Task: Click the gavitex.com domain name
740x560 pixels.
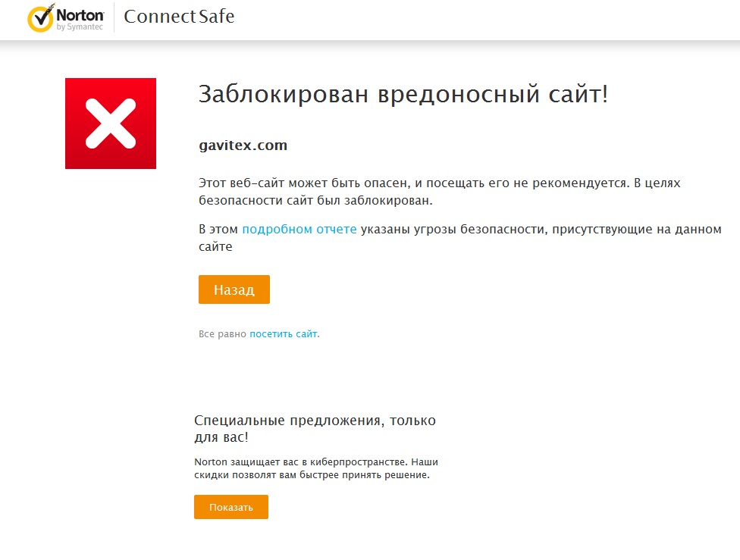Action: (x=243, y=145)
